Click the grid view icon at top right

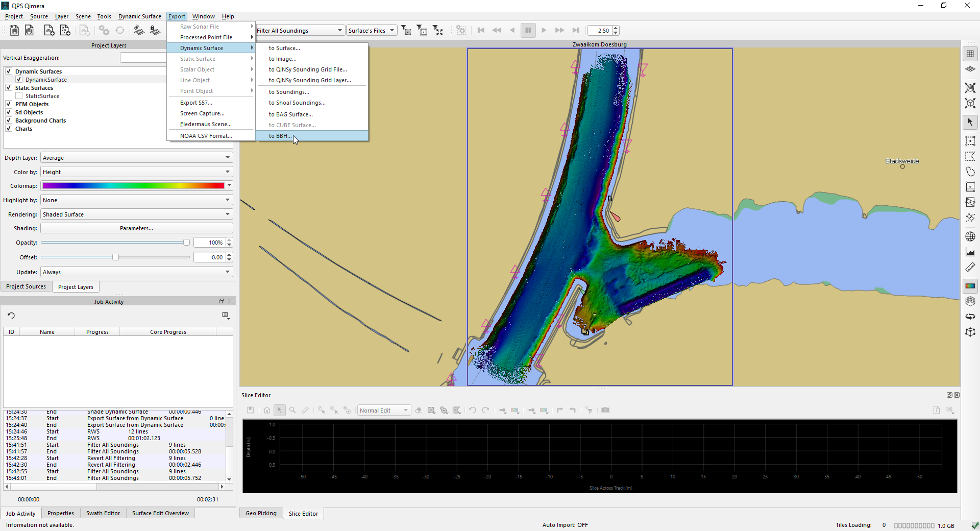click(970, 54)
